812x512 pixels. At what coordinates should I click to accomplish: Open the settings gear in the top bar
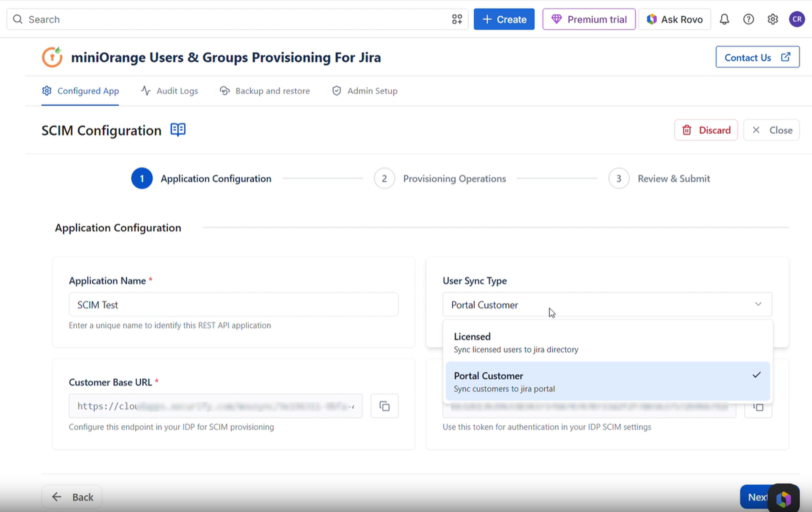click(773, 19)
